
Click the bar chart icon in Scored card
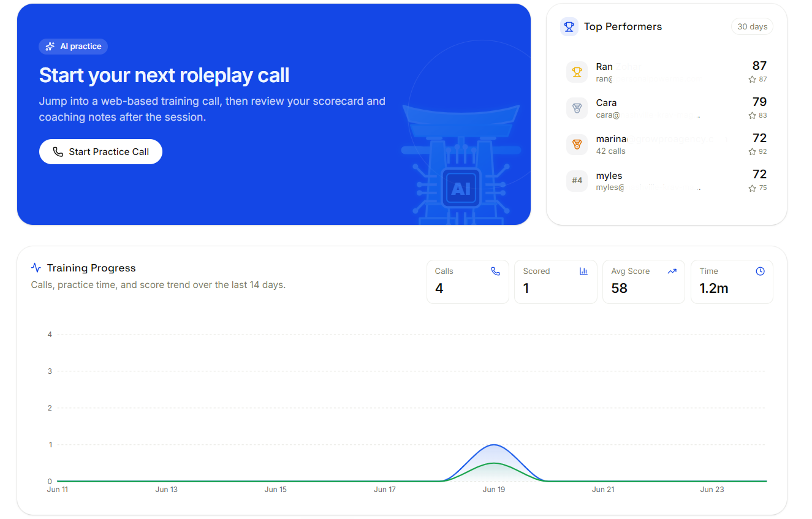(x=583, y=271)
